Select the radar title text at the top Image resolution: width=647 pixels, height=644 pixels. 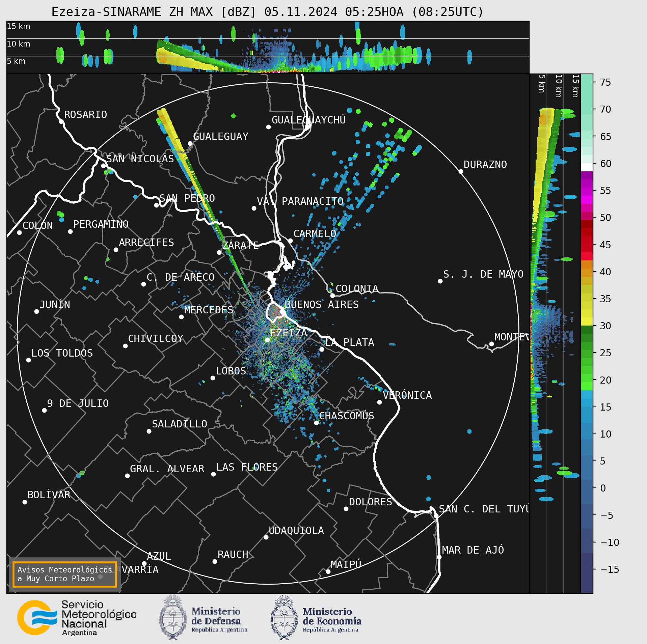(x=267, y=12)
